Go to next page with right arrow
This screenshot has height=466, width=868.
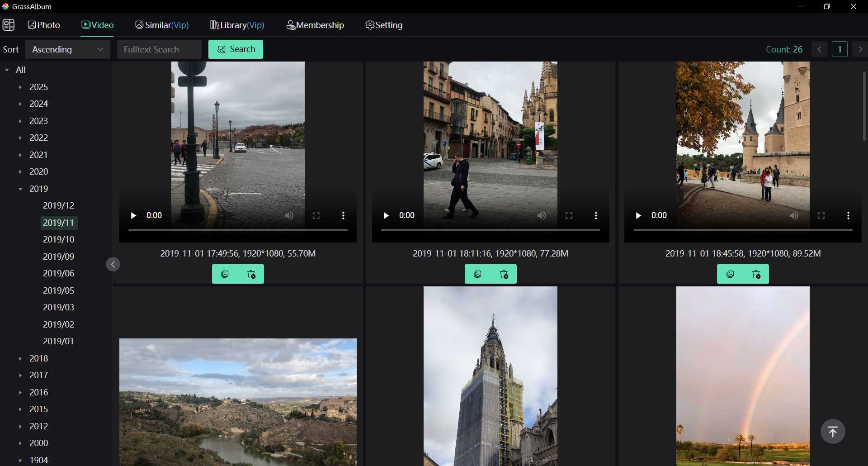[860, 49]
